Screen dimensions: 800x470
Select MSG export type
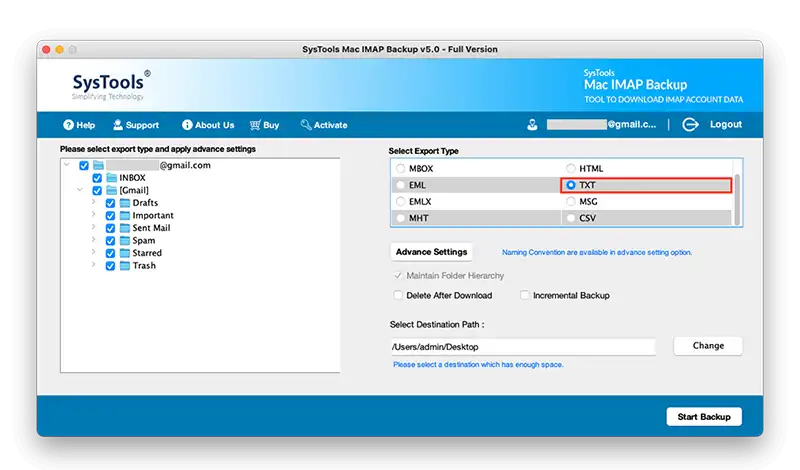pos(570,202)
